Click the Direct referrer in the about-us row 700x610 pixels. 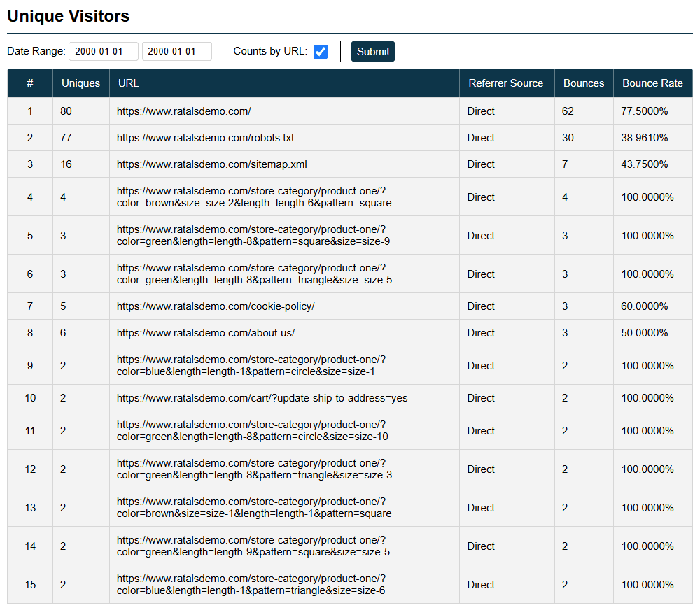(x=481, y=334)
